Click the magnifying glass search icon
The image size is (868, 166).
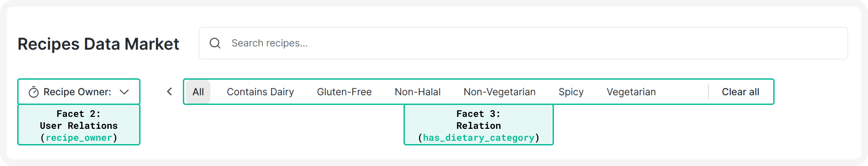click(x=215, y=43)
